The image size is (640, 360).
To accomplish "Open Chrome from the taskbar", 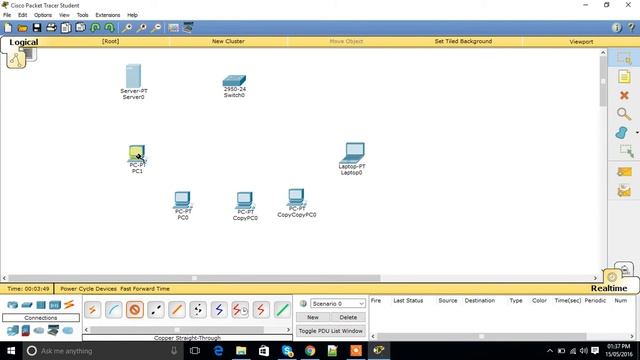I will click(x=310, y=351).
